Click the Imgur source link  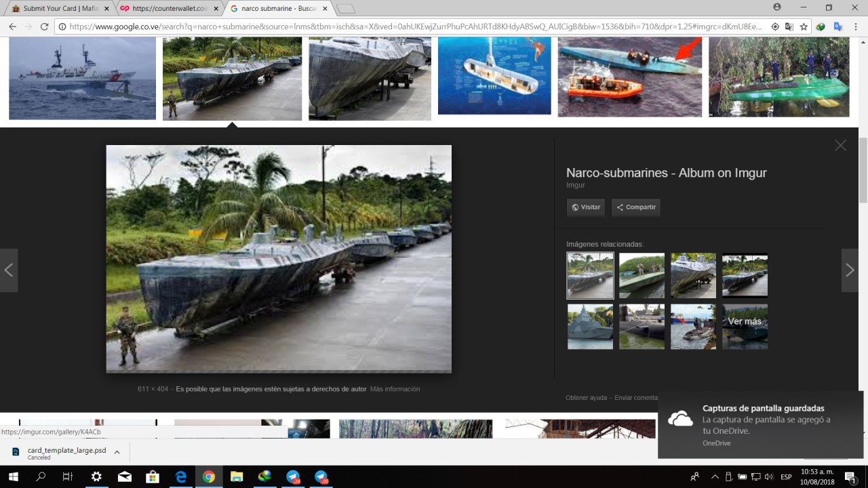coord(575,185)
